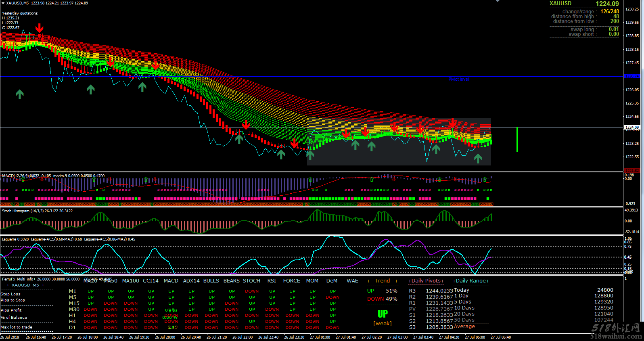The height and width of the screenshot is (341, 644).
Task: Click the chart shift triangle marker at top
Action: [498, 1]
